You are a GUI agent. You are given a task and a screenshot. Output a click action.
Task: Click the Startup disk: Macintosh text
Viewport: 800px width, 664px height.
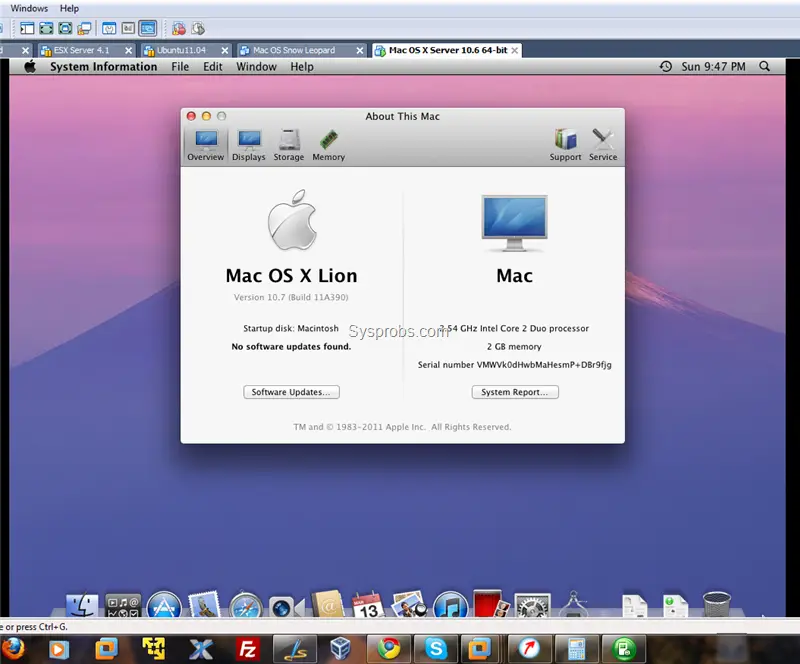pyautogui.click(x=291, y=328)
